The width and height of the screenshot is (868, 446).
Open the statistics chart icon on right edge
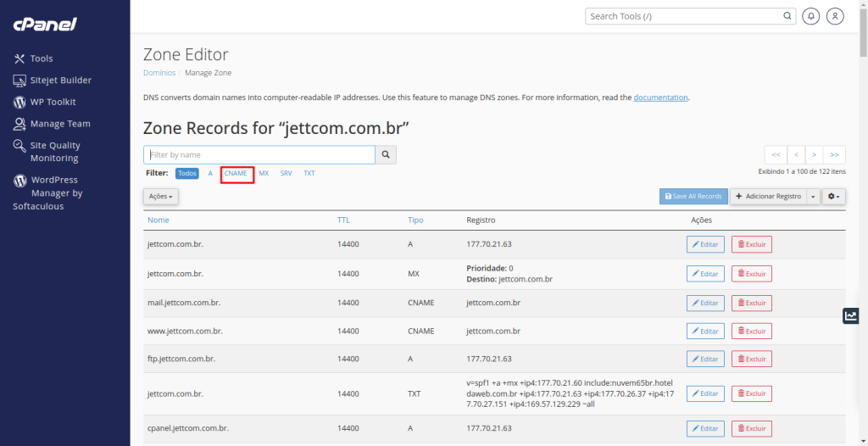click(851, 315)
